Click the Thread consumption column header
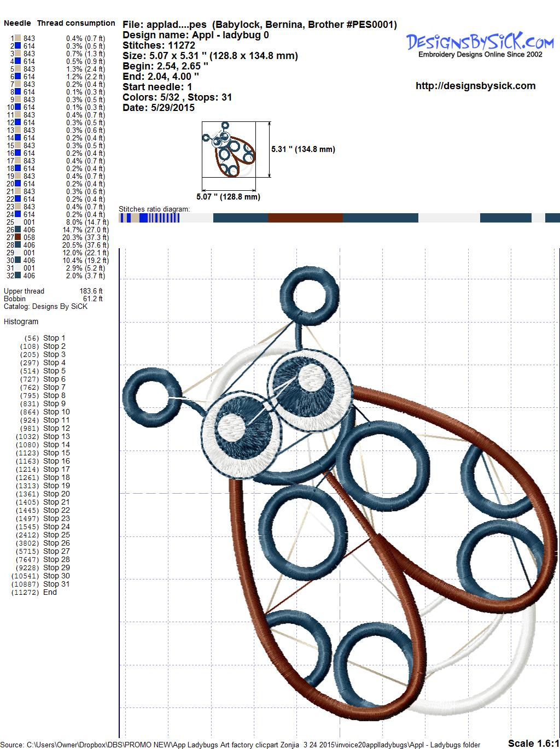560x749 pixels. [x=76, y=23]
